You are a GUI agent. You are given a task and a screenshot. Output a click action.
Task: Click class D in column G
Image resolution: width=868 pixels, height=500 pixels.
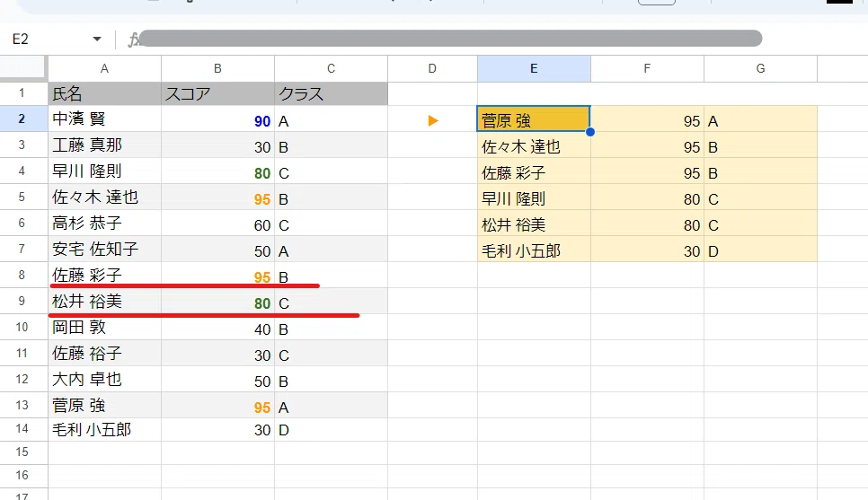[760, 249]
